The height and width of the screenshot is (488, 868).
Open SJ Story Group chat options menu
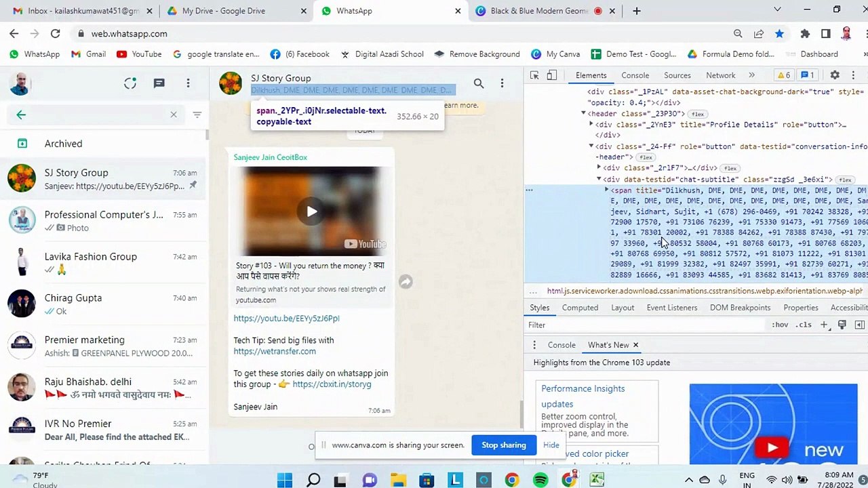click(x=502, y=83)
